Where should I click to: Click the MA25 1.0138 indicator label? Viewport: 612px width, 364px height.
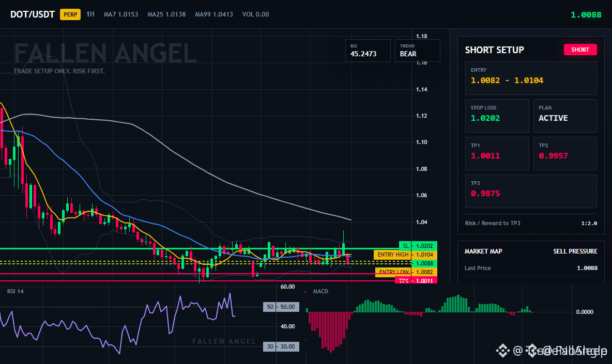[x=166, y=14]
